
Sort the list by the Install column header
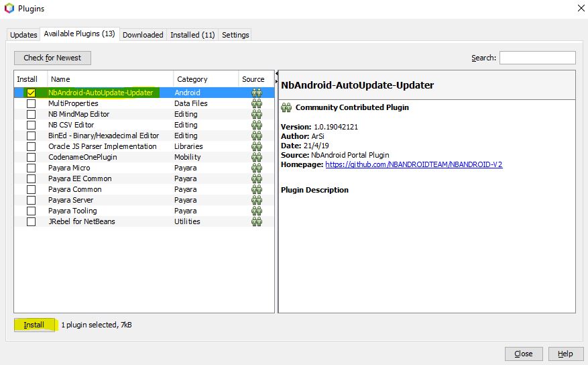[31, 79]
